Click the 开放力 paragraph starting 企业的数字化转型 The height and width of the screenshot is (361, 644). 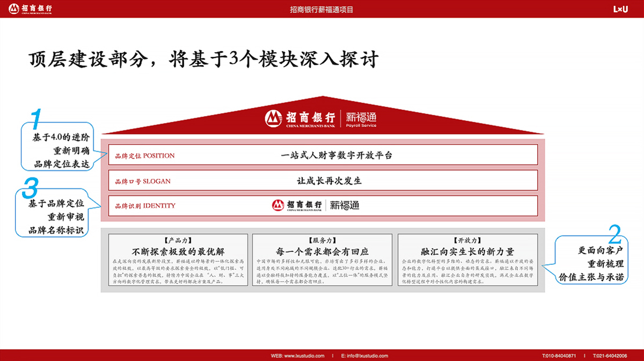pos(468,270)
